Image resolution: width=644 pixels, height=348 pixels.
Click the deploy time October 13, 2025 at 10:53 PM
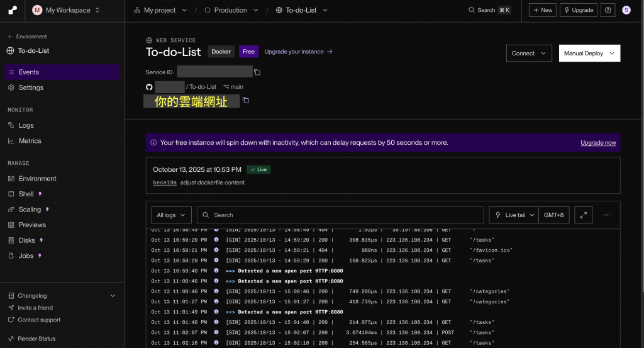pos(197,170)
